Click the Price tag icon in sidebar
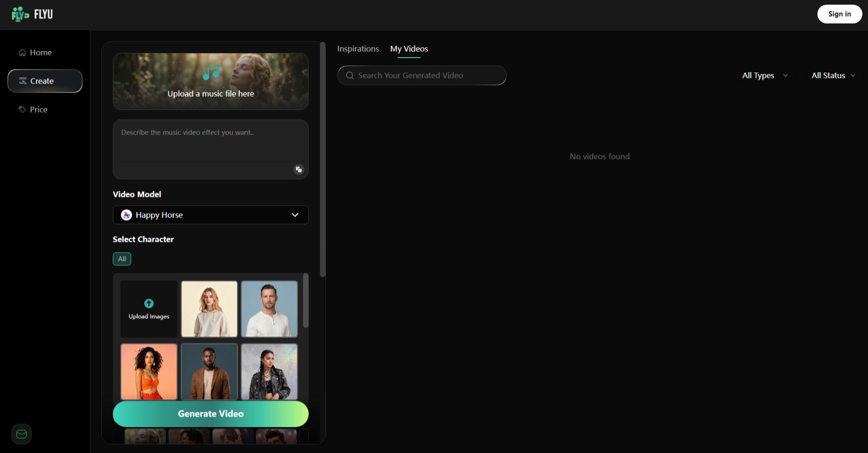The width and height of the screenshot is (868, 453). click(x=23, y=110)
